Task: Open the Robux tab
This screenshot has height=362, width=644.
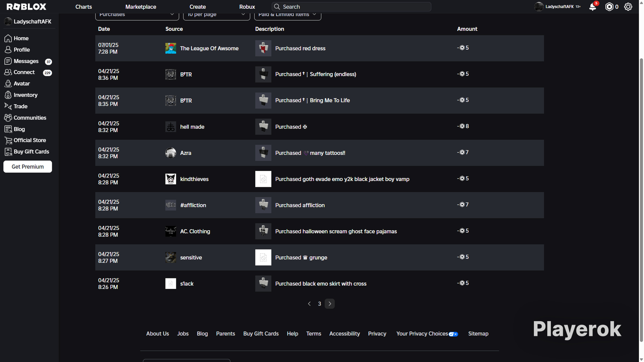Action: click(x=247, y=7)
